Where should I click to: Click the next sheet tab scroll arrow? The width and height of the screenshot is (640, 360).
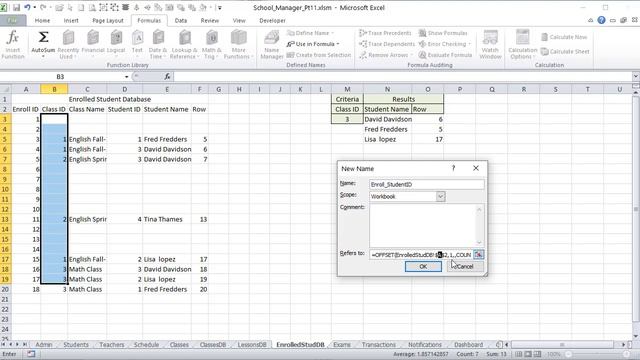[x=17, y=345]
